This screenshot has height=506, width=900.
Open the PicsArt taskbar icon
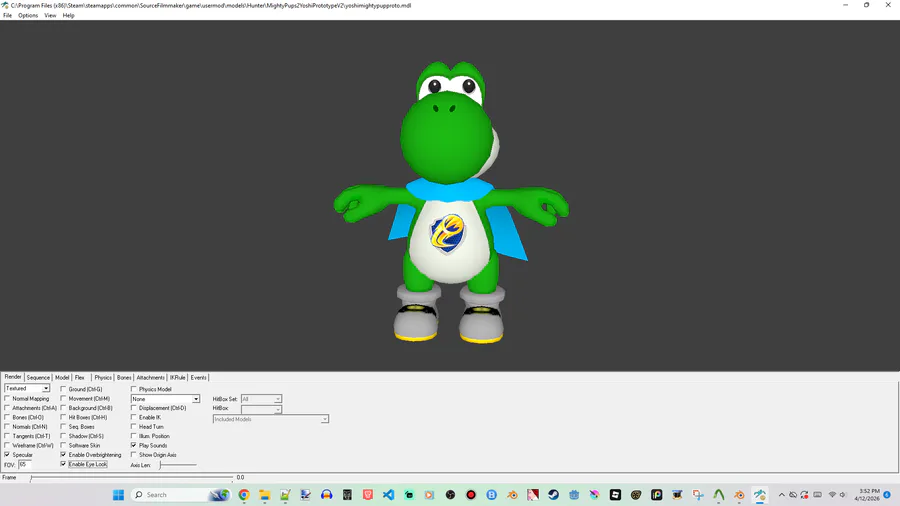(657, 495)
